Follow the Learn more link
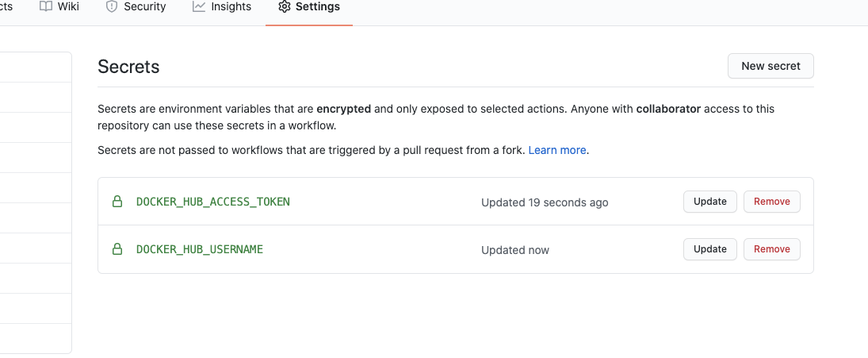Image resolution: width=868 pixels, height=358 pixels. [x=557, y=150]
